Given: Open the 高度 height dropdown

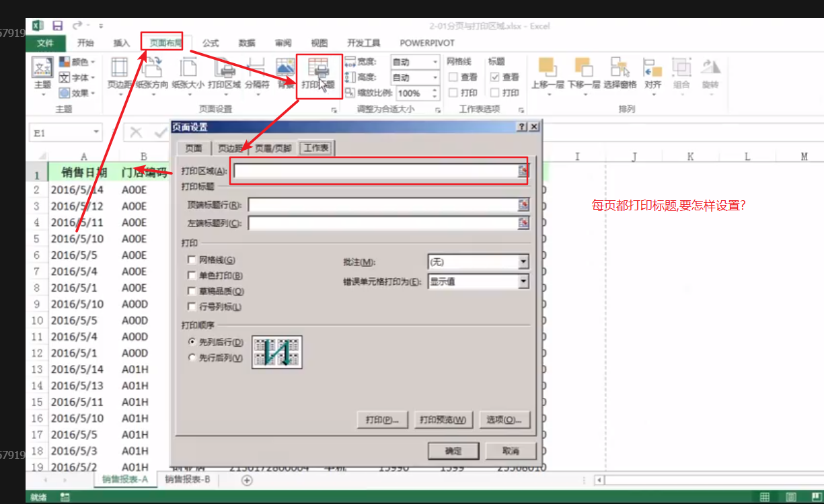Looking at the screenshot, I should coord(435,77).
